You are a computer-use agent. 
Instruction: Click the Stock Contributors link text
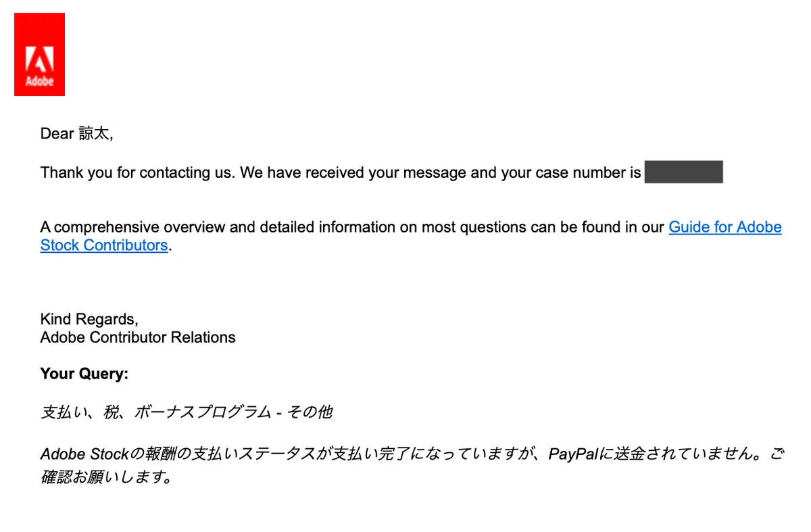pyautogui.click(x=104, y=245)
